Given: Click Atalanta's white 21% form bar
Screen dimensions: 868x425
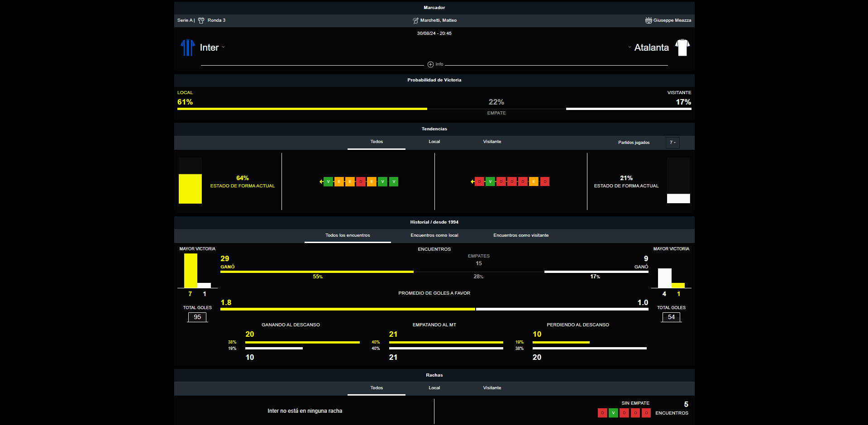Looking at the screenshot, I should click(678, 198).
